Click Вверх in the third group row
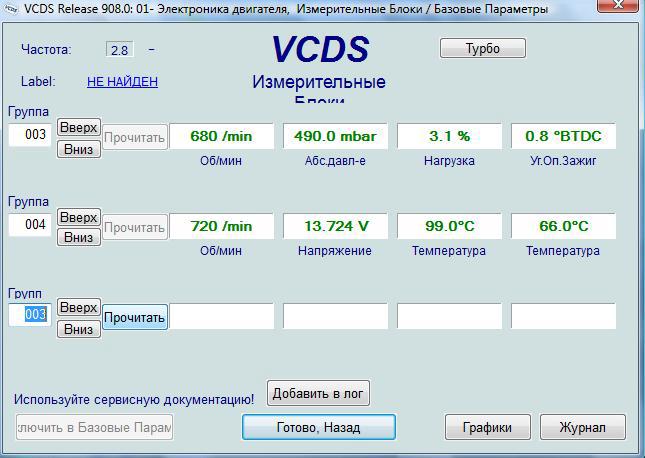The height and width of the screenshot is (458, 645). click(78, 307)
